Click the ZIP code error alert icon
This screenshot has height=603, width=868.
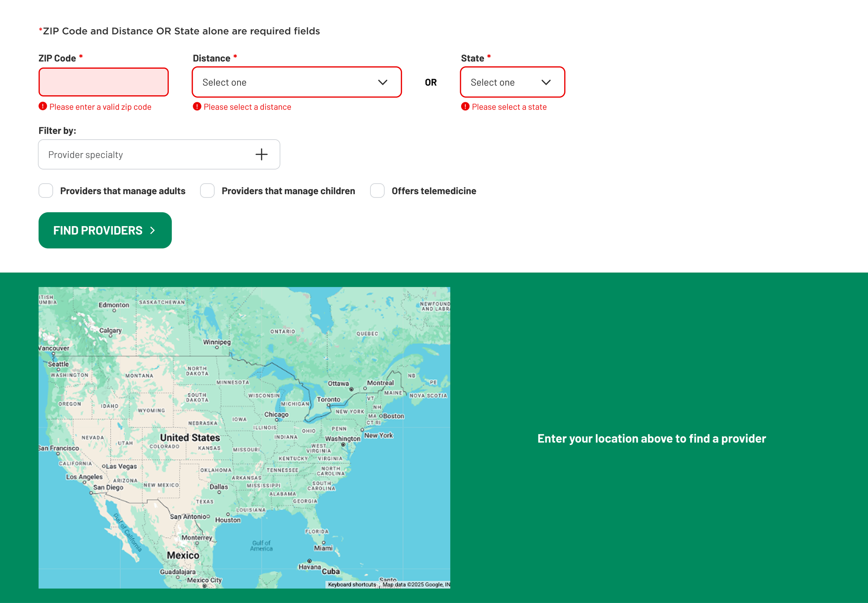(x=43, y=107)
